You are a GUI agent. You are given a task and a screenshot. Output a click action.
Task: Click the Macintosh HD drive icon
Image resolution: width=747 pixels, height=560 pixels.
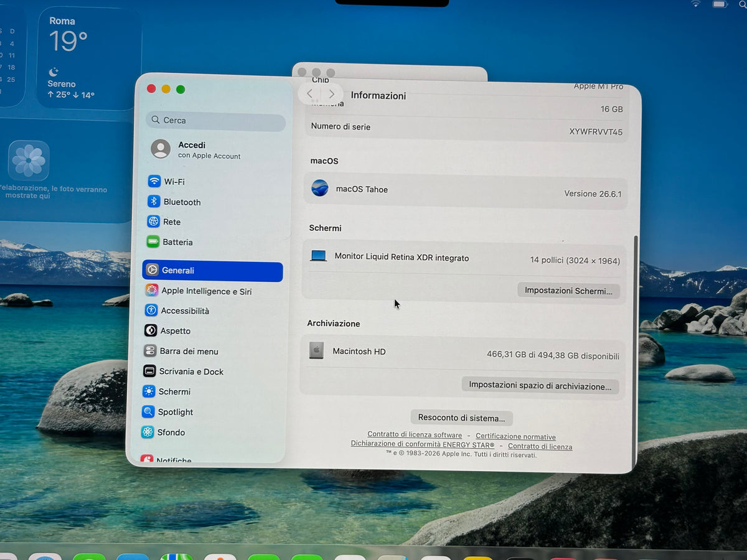(x=316, y=351)
